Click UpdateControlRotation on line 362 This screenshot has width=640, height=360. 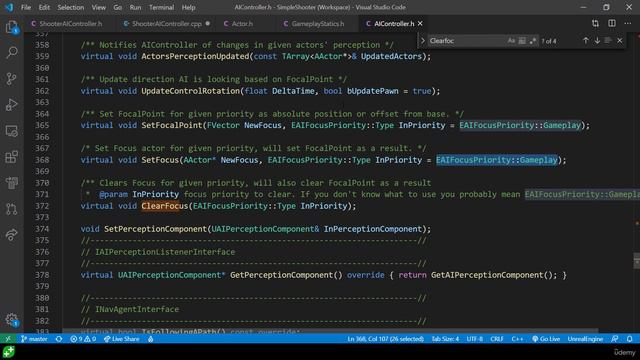click(190, 91)
